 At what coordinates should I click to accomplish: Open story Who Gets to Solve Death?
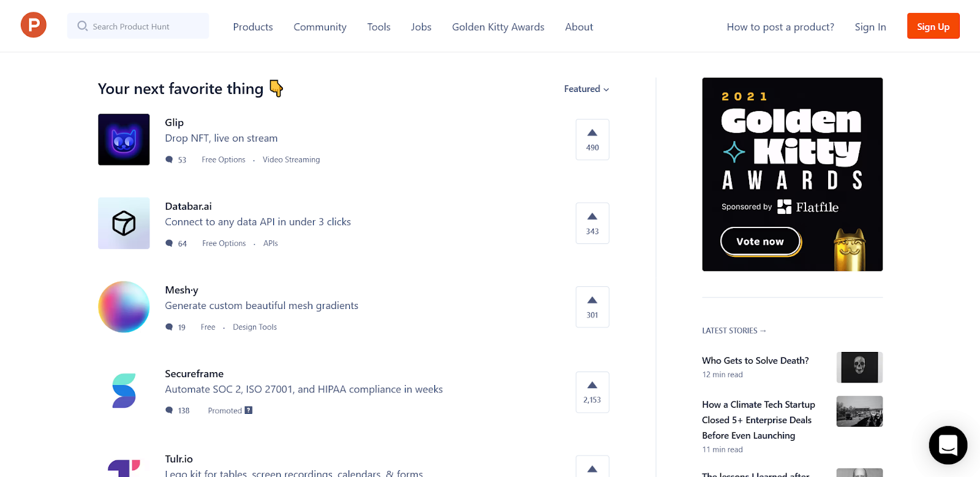click(755, 361)
